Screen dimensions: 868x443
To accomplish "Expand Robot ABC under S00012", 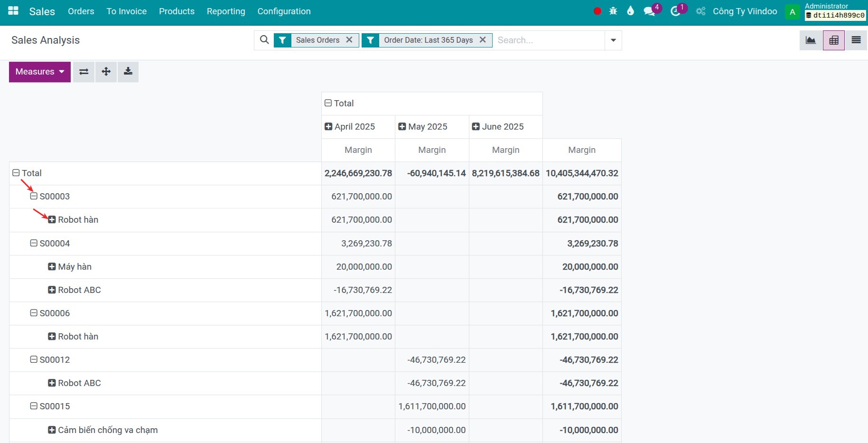I will tap(52, 383).
